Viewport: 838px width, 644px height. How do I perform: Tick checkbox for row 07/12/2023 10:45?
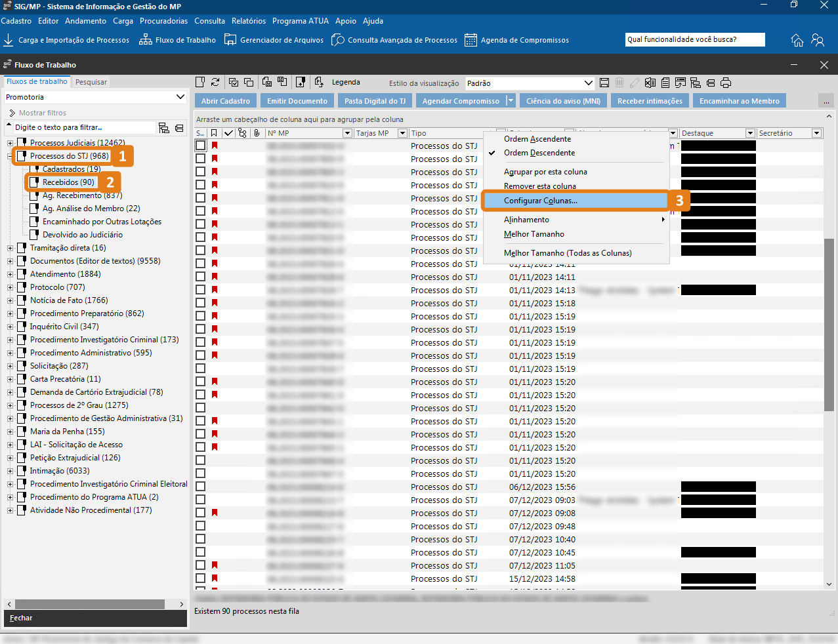click(x=201, y=552)
